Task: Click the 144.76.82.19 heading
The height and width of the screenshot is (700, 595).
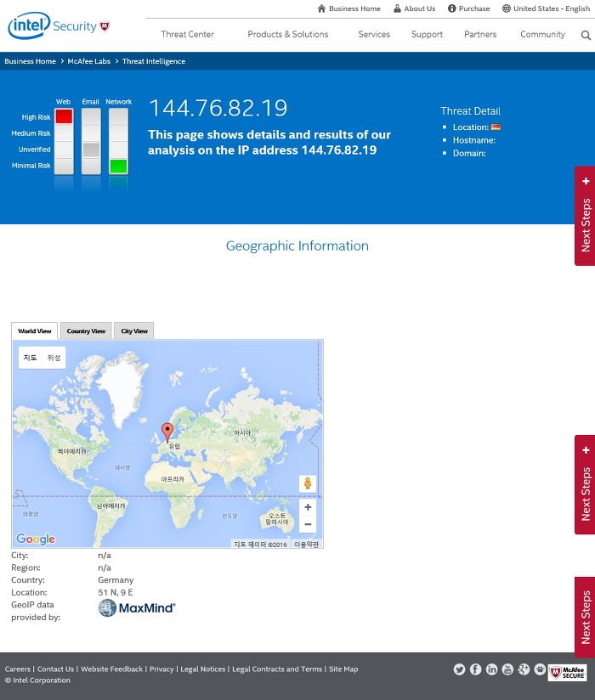Action: click(218, 108)
